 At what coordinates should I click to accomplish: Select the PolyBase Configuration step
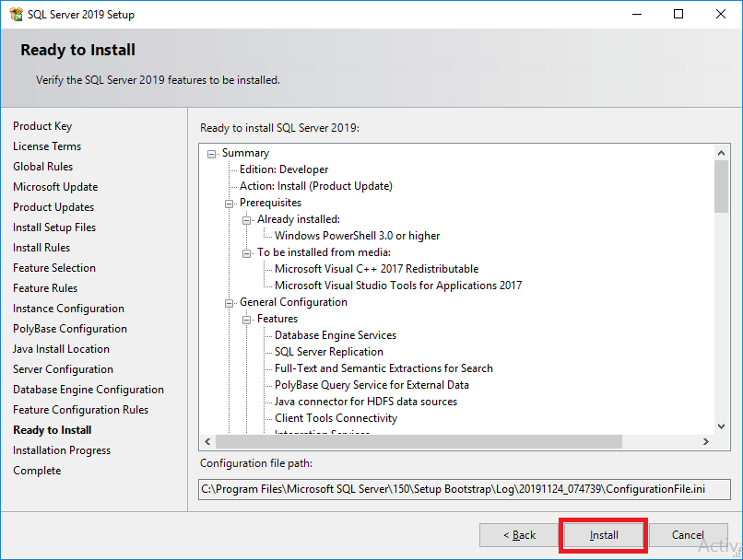tap(70, 329)
